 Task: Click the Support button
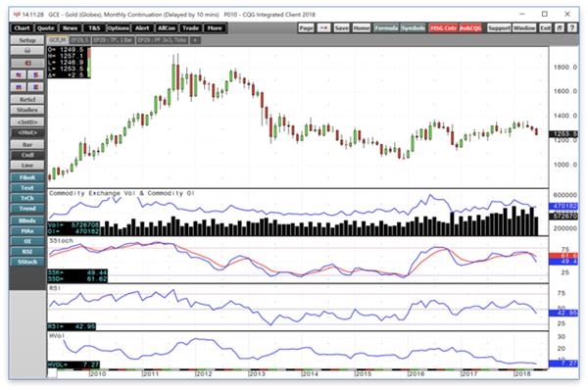499,28
